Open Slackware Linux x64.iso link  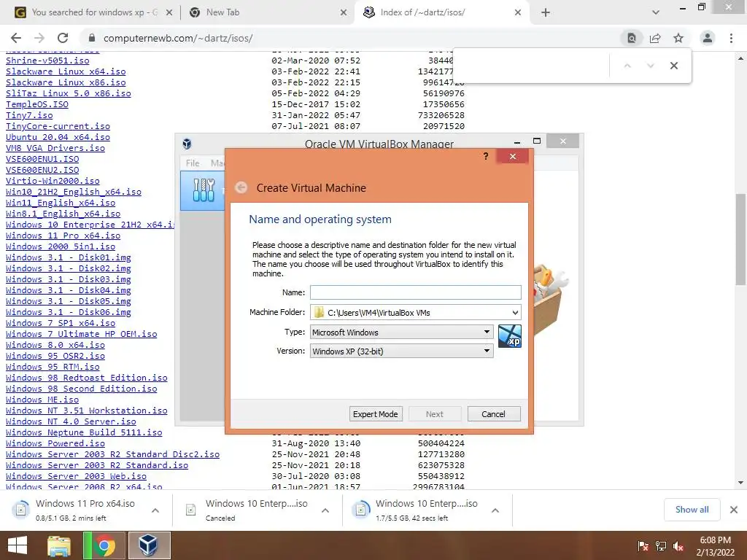click(x=65, y=71)
